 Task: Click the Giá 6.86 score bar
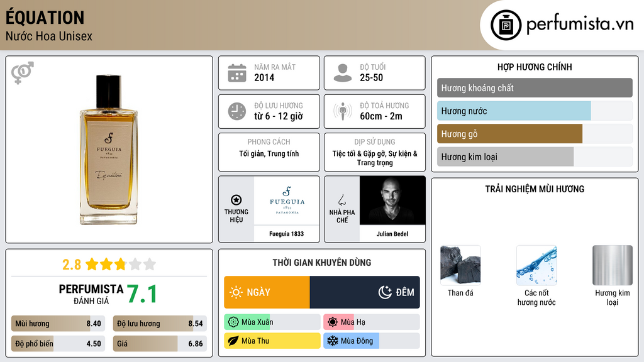(x=160, y=344)
